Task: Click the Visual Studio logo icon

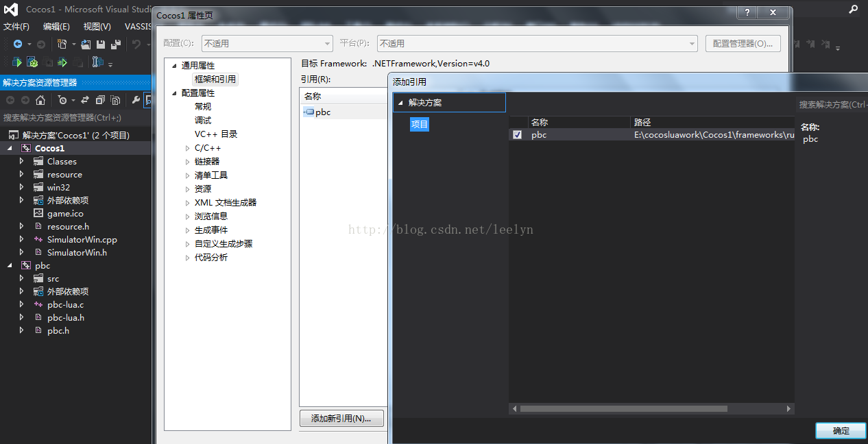Action: [11, 10]
